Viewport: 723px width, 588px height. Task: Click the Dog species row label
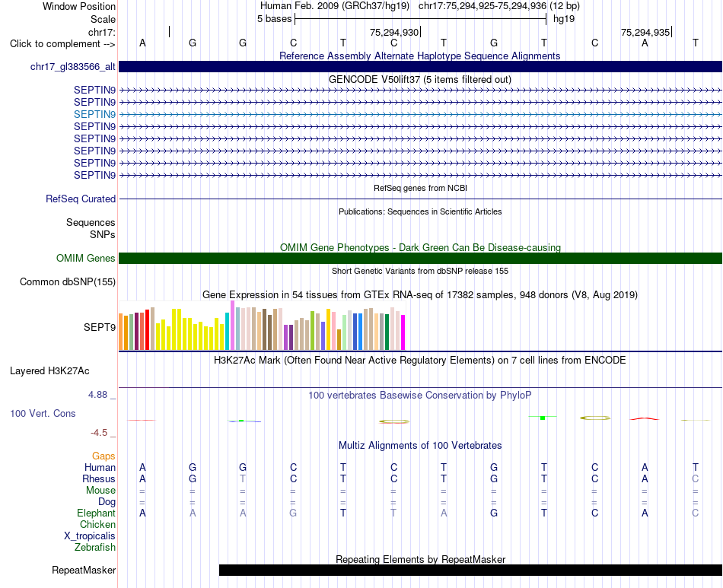107,502
